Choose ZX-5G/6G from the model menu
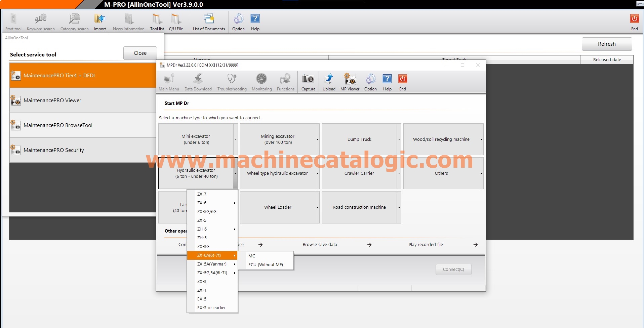 212,212
